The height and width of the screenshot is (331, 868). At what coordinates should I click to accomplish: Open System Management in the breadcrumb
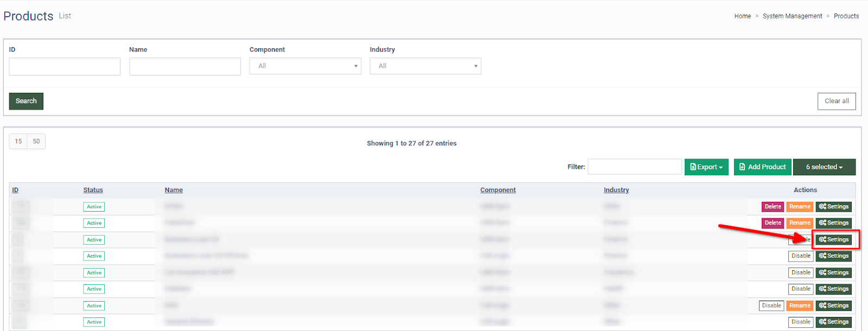coord(792,16)
